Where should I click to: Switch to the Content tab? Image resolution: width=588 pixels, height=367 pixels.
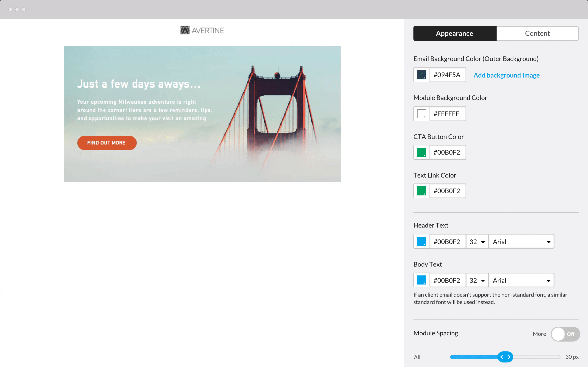tap(537, 33)
